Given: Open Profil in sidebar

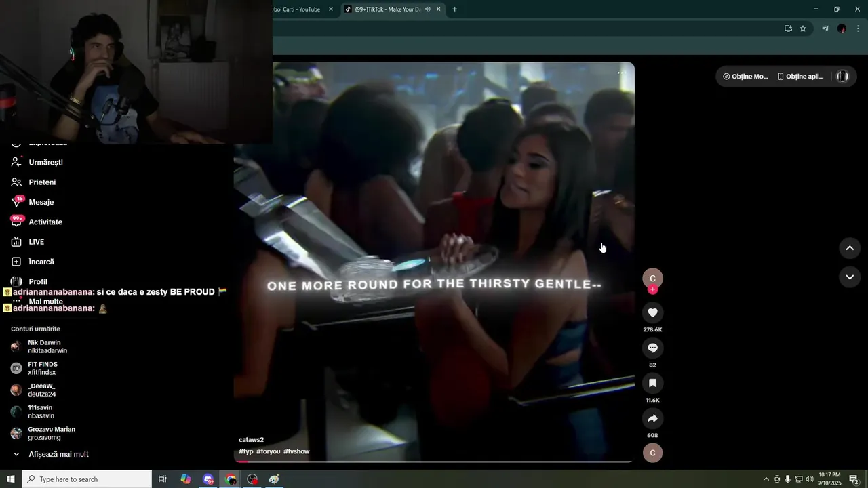Looking at the screenshot, I should coord(37,281).
